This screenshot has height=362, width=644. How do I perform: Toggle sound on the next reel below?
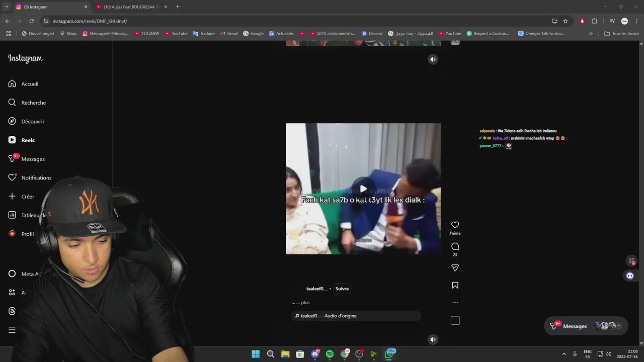(433, 339)
